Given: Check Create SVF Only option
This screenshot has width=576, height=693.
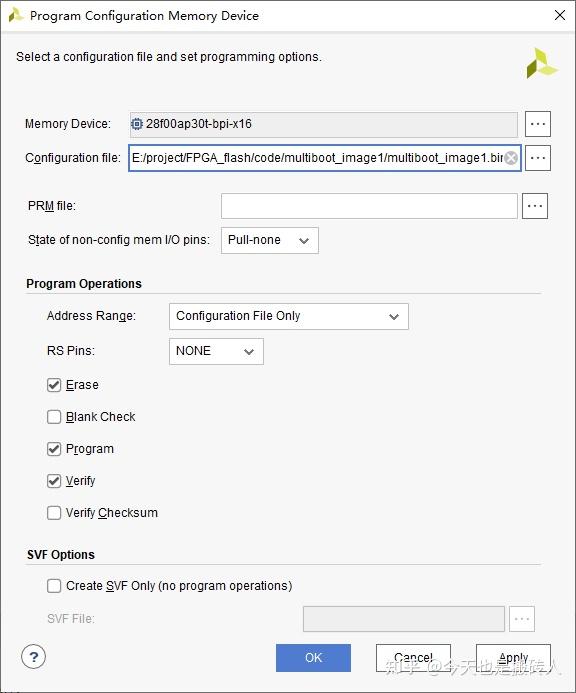Looking at the screenshot, I should point(54,586).
